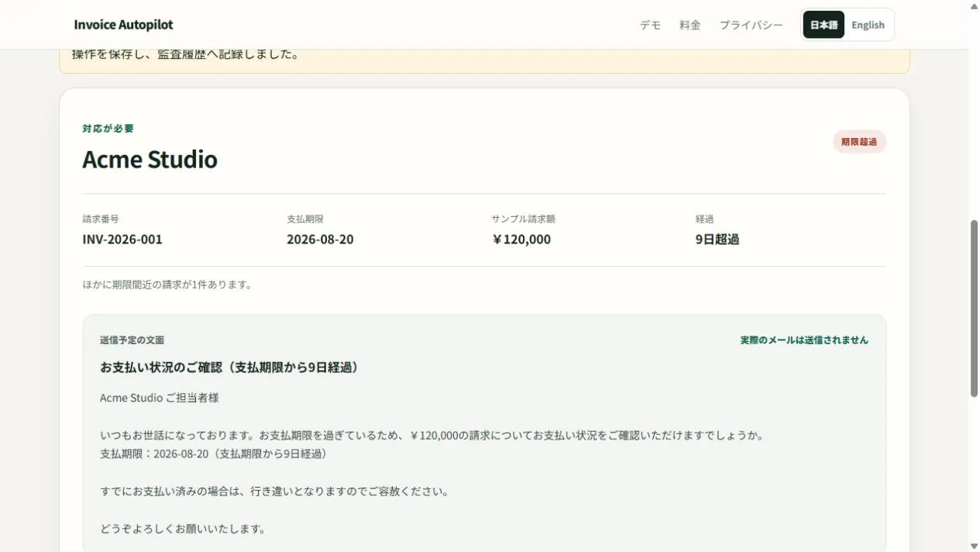Image resolution: width=980 pixels, height=552 pixels.
Task: Click the scrollbar down arrow
Action: coord(974,547)
